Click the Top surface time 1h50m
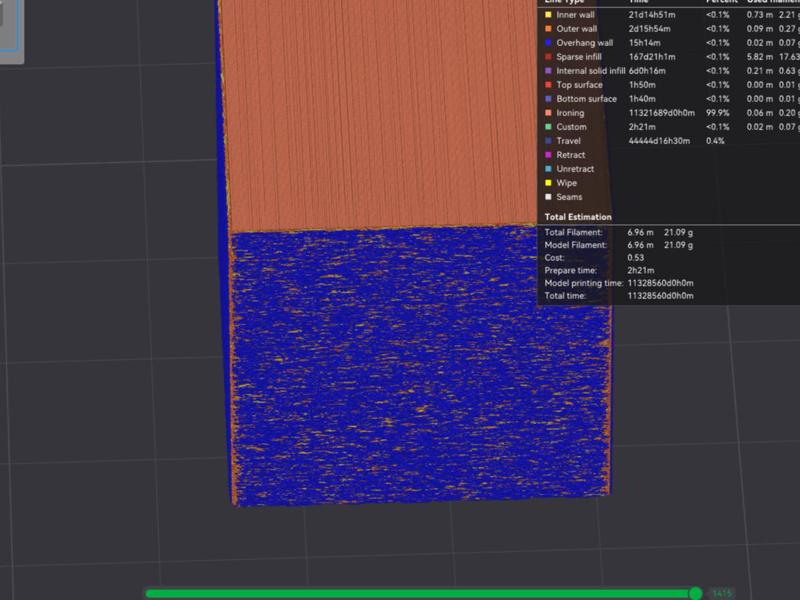This screenshot has height=600, width=800. 642,85
